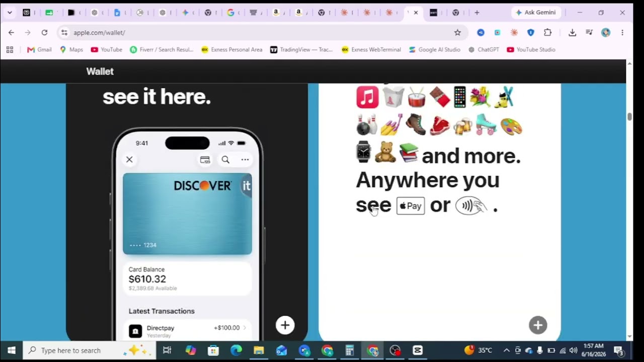Viewport: 644px width, 362px height.
Task: Reload the Apple Wallet page
Action: (x=44, y=32)
